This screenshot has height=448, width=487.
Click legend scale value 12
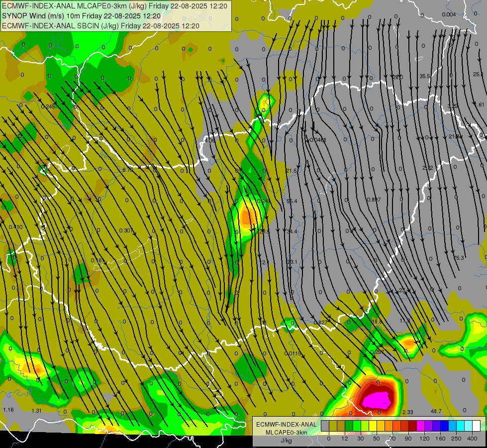pyautogui.click(x=344, y=439)
